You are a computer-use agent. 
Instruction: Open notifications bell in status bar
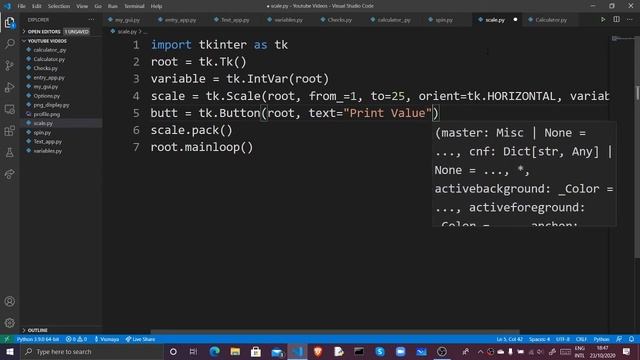tap(631, 339)
